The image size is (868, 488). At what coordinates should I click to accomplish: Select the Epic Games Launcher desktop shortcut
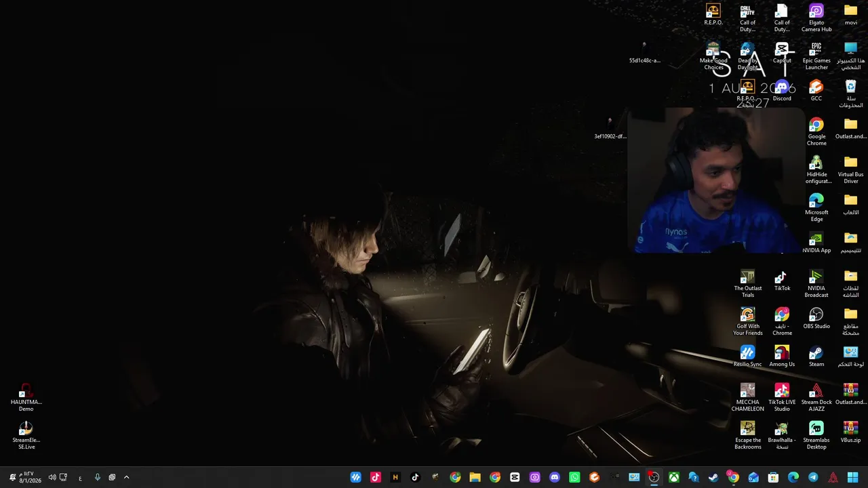816,56
